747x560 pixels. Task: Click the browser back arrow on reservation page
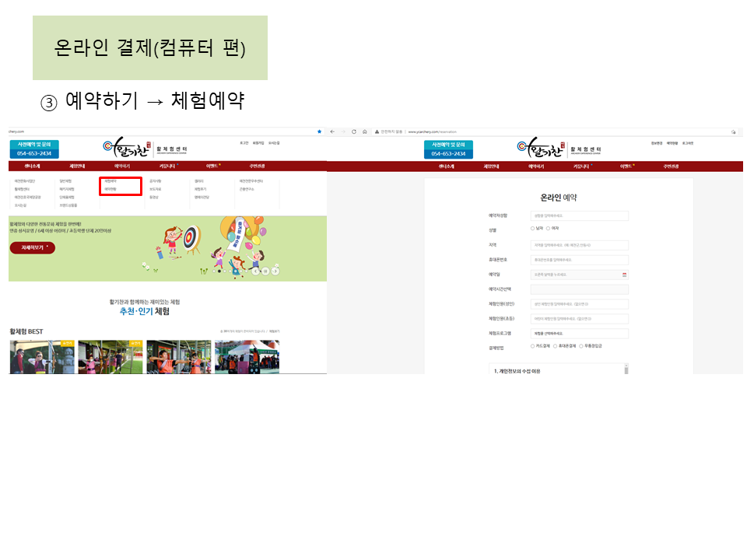[332, 132]
